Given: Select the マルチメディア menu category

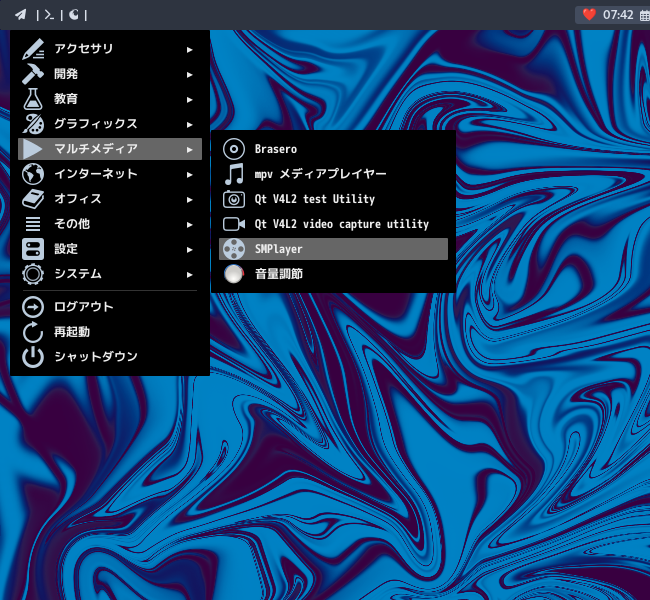Looking at the screenshot, I should [x=110, y=148].
